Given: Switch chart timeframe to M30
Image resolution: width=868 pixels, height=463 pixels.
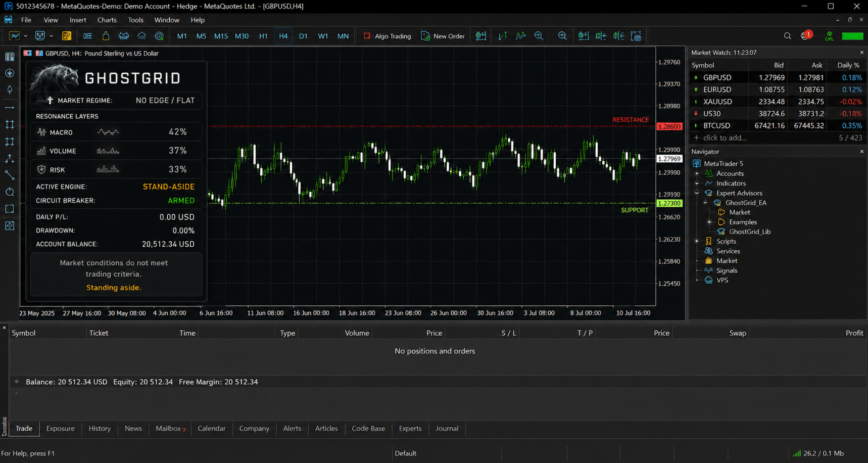Looking at the screenshot, I should tap(242, 36).
